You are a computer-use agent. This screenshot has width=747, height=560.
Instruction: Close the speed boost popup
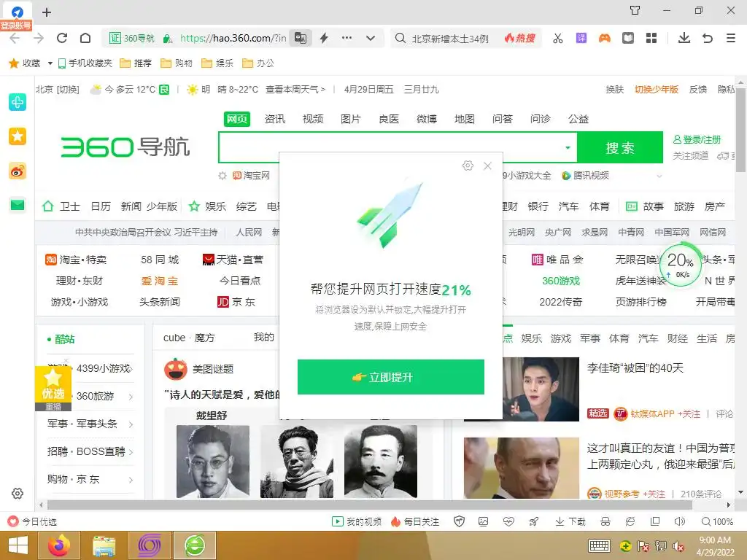487,166
